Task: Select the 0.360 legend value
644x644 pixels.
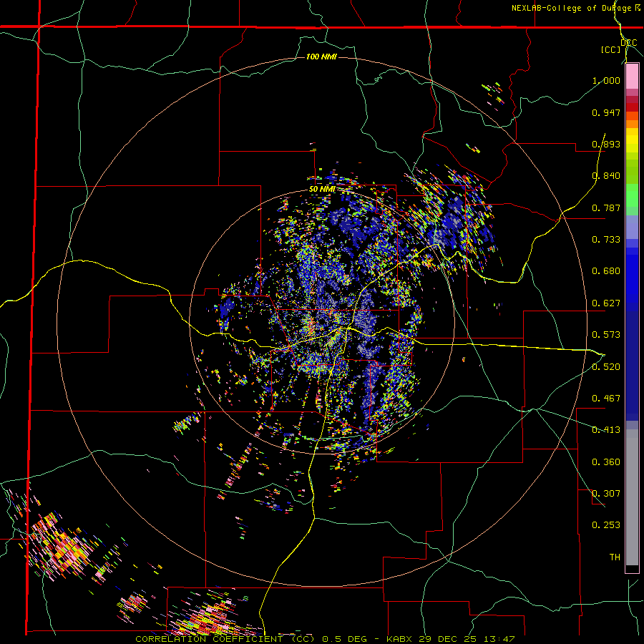Action: pyautogui.click(x=606, y=462)
